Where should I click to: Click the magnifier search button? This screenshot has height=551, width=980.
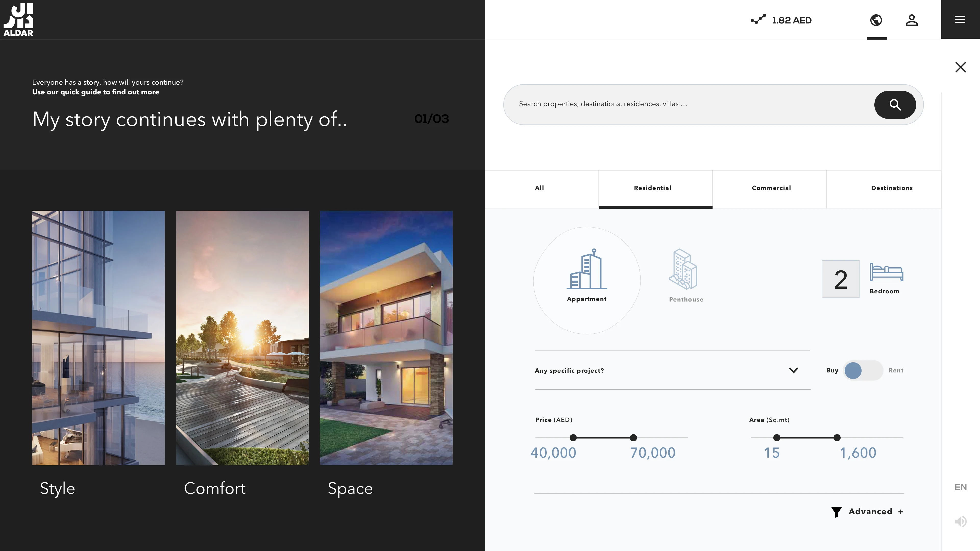coord(895,105)
